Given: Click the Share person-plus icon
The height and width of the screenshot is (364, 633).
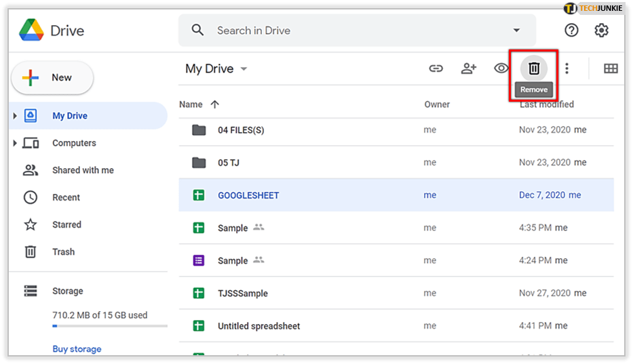Looking at the screenshot, I should pyautogui.click(x=469, y=68).
